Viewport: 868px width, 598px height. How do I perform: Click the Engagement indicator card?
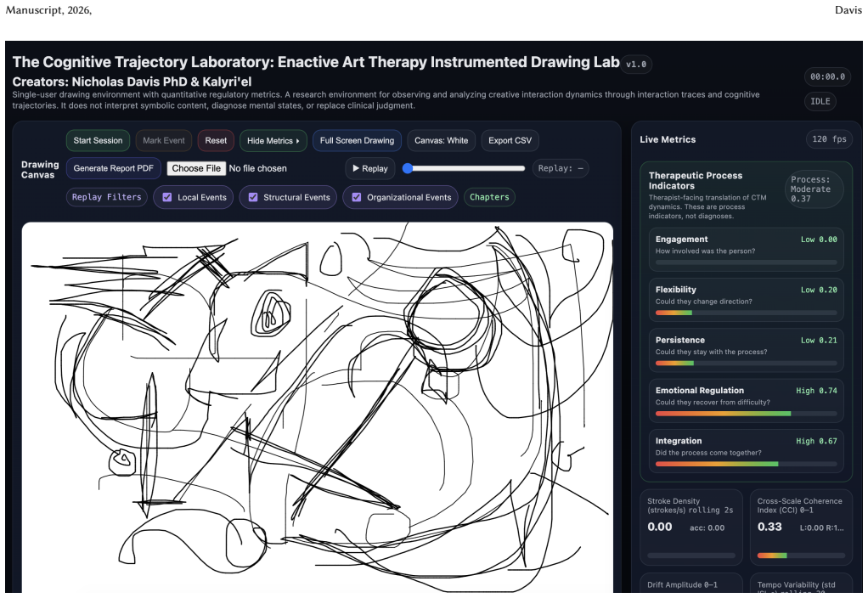point(747,250)
